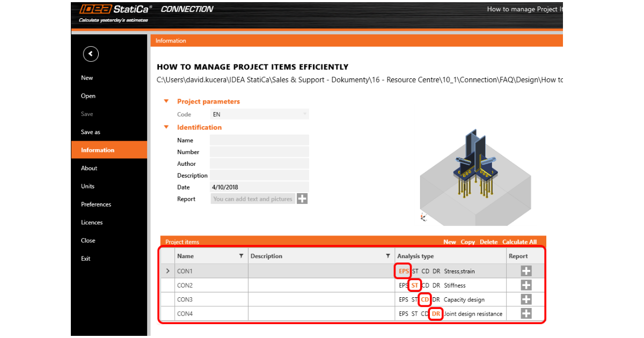This screenshot has height=338, width=644.
Task: Select the CON4 name cell
Action: tap(211, 313)
